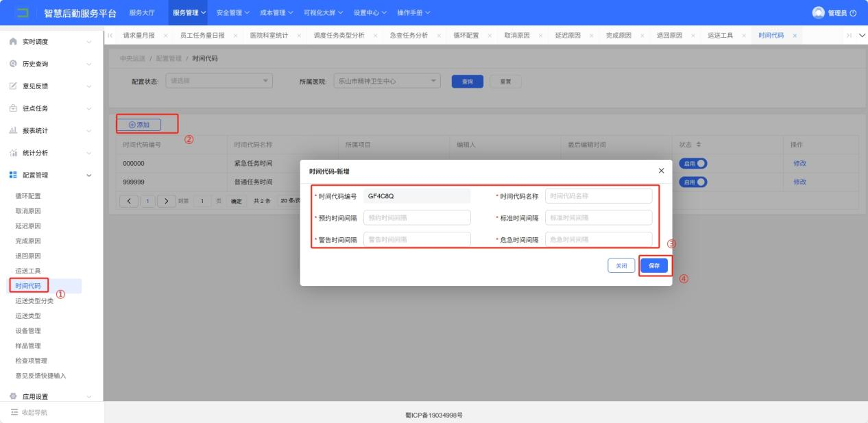This screenshot has height=423, width=868.
Task: Click 修改 link for row 999999
Action: click(x=799, y=182)
